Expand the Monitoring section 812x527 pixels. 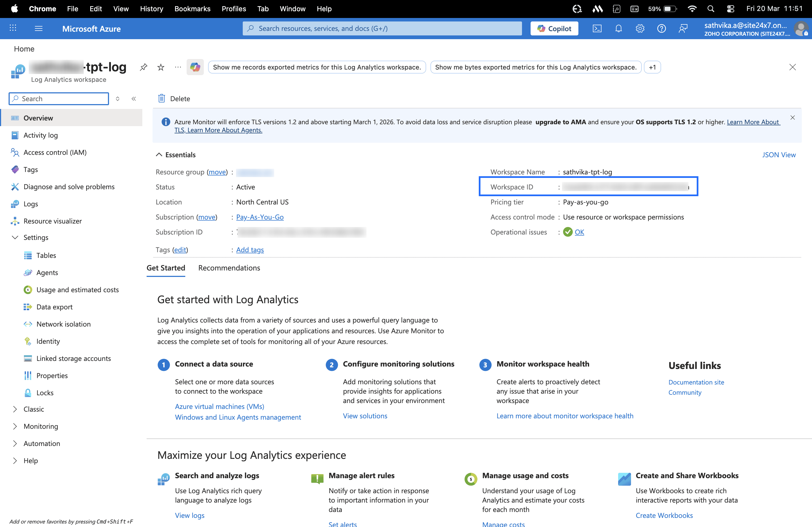point(15,426)
